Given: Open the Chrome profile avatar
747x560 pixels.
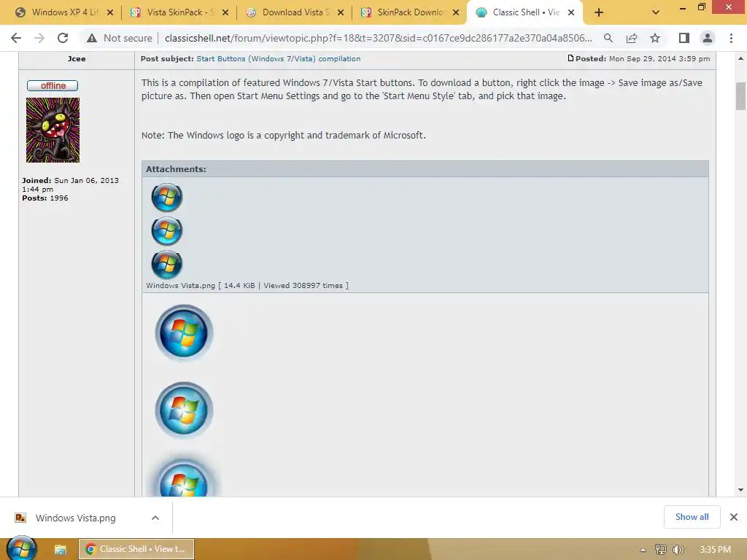Looking at the screenshot, I should tap(708, 38).
